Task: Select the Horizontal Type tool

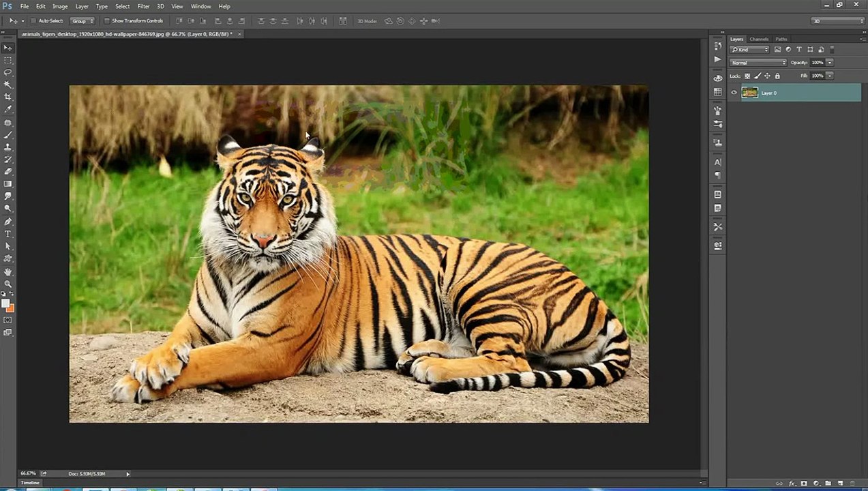Action: coord(8,234)
